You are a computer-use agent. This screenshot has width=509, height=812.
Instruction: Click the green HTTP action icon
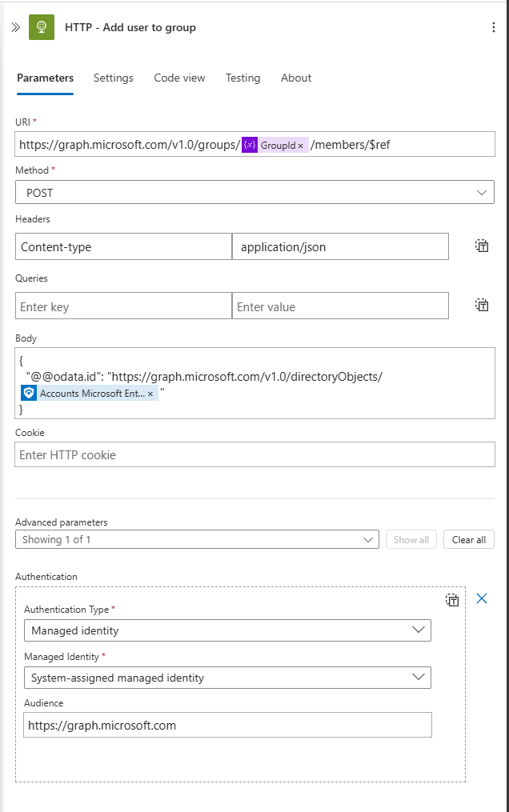point(42,27)
